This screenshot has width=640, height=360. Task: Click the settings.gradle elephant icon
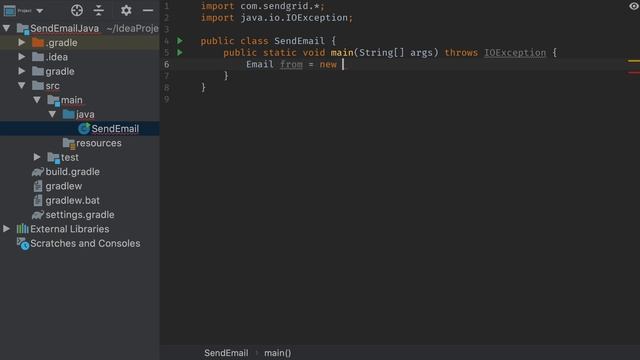click(38, 215)
